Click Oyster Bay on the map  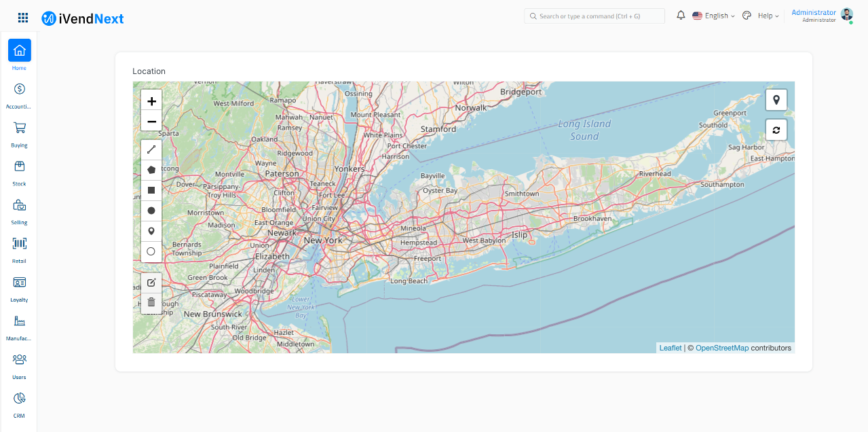pos(440,191)
